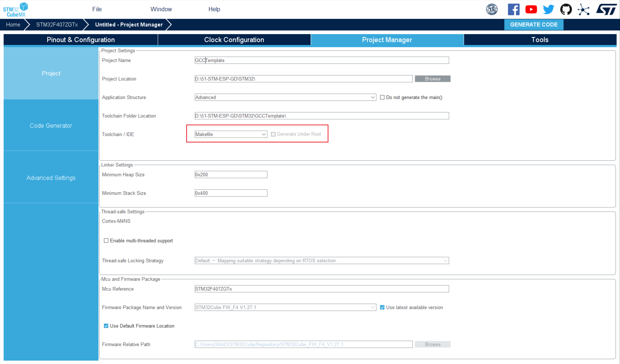The width and height of the screenshot is (620, 364).
Task: Click the GENERATE CODE button
Action: click(x=533, y=25)
